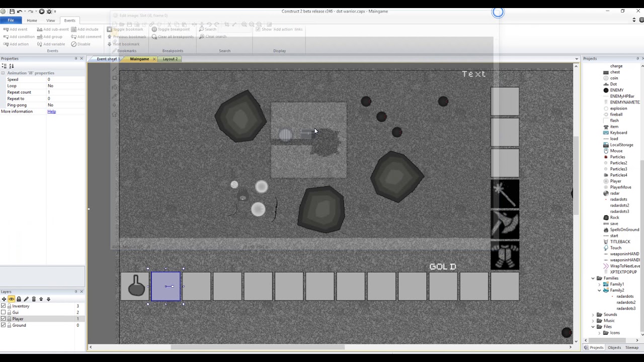Switch to Tilemap tab at bottom right
The width and height of the screenshot is (644, 362).
[631, 347]
